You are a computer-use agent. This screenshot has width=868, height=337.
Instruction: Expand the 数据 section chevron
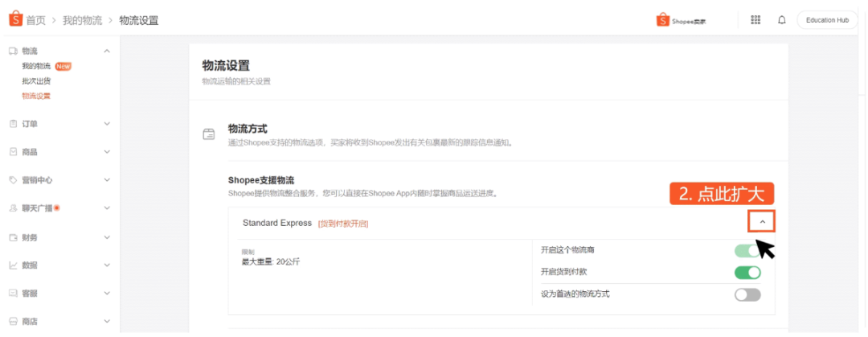[108, 265]
